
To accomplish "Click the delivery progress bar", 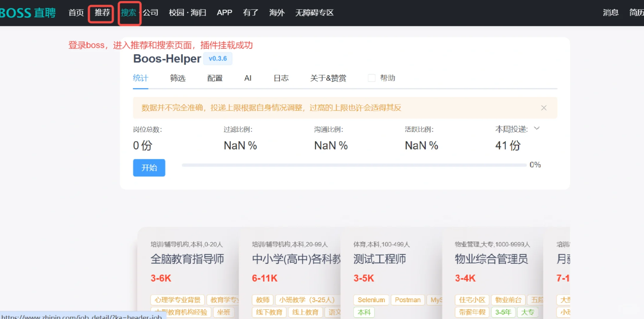I will click(354, 165).
